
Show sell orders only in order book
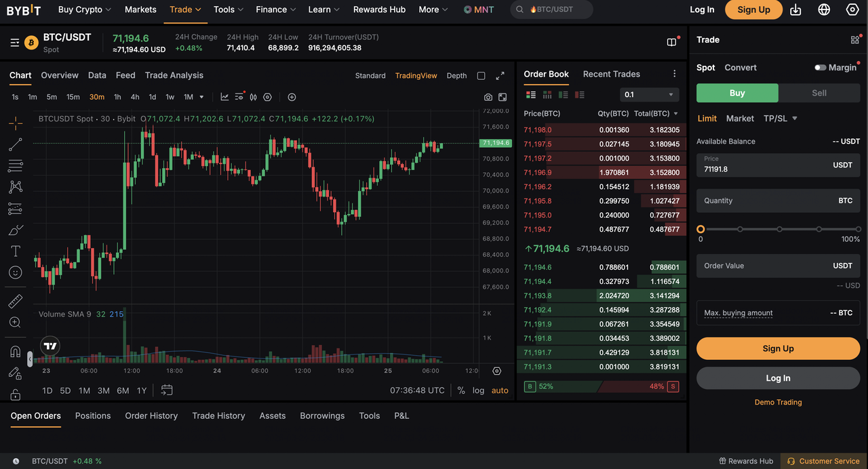(x=580, y=95)
